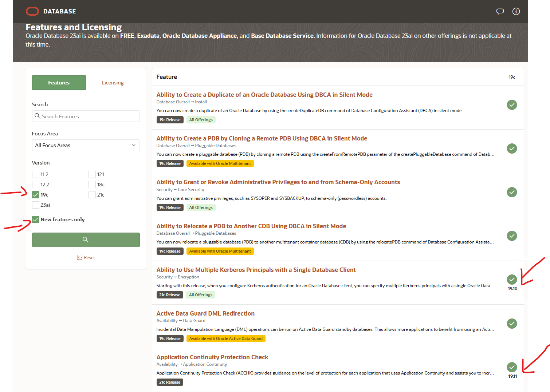The width and height of the screenshot is (550, 392).
Task: Click the Reset icon
Action: point(79,257)
